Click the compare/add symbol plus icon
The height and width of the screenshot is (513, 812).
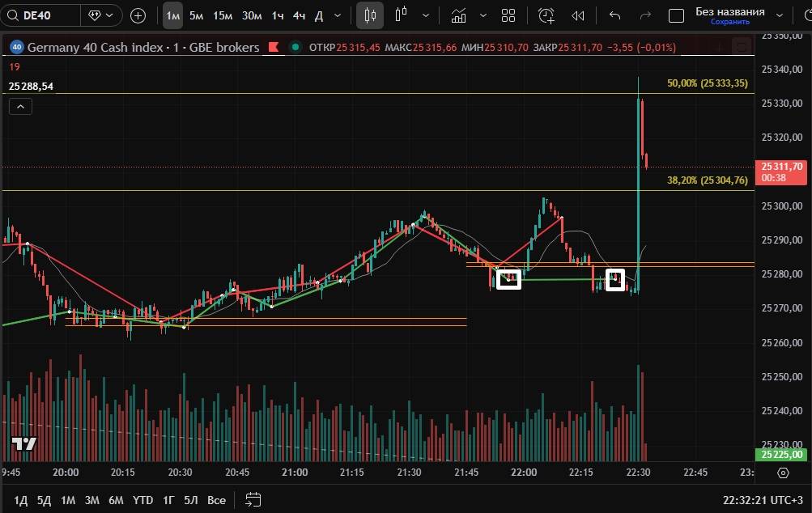[x=138, y=15]
